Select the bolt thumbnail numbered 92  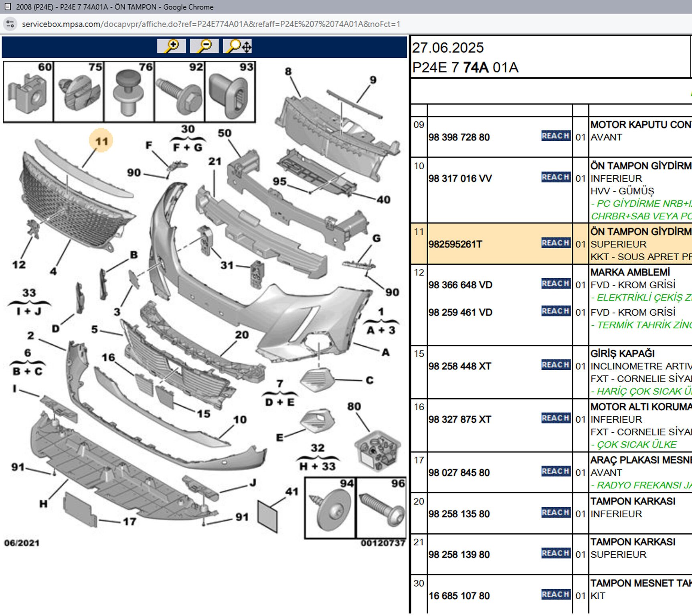coord(180,92)
